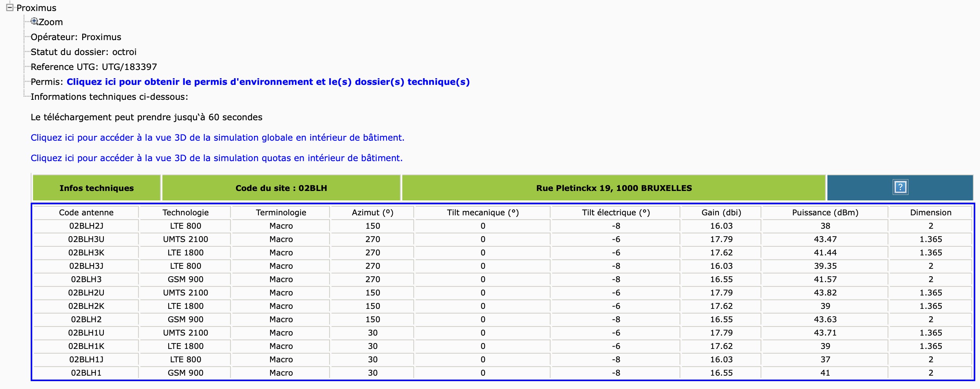Select antenna code 02BLH3J cell
Viewport: 980px width, 389px height.
(86, 266)
